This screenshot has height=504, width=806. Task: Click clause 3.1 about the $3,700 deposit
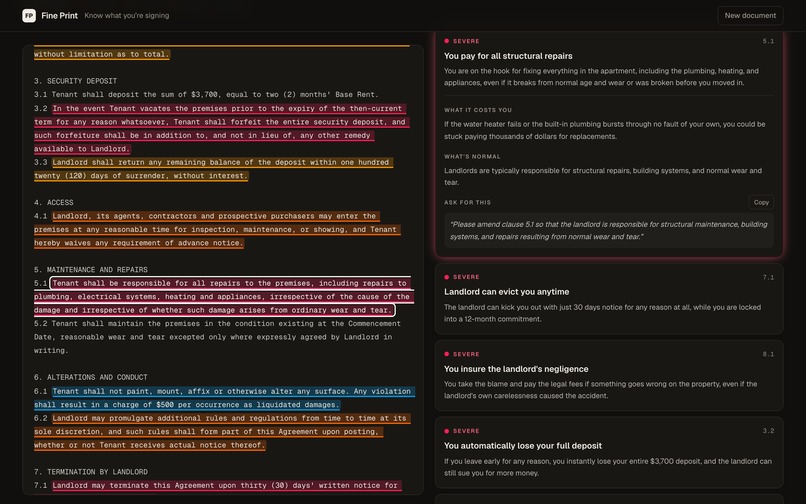pyautogui.click(x=206, y=94)
